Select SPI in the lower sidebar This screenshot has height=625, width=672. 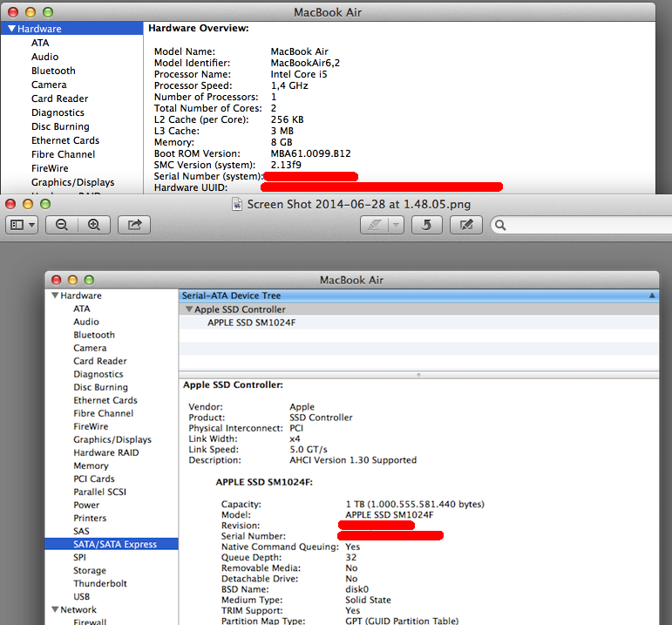point(79,557)
